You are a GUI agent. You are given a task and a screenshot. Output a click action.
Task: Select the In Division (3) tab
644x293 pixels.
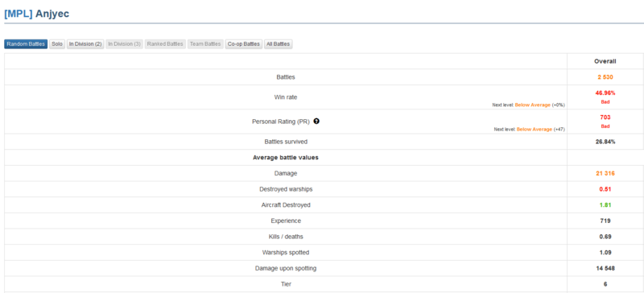point(125,44)
